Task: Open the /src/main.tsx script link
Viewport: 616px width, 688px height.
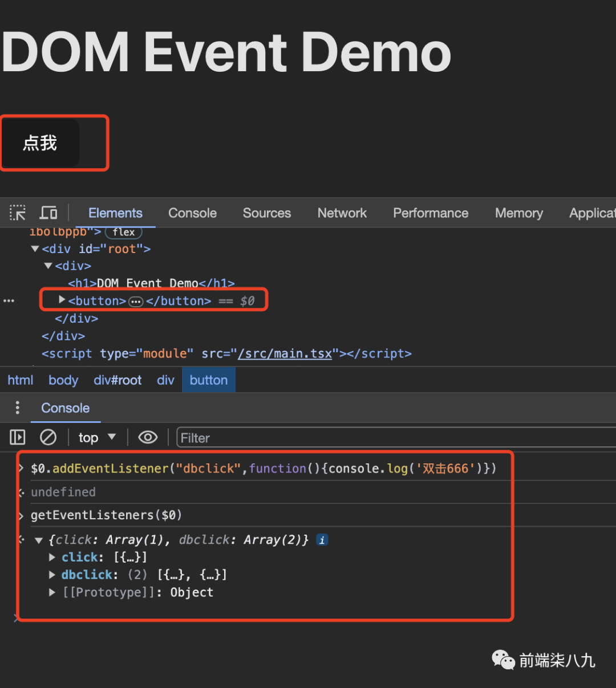Action: [285, 353]
